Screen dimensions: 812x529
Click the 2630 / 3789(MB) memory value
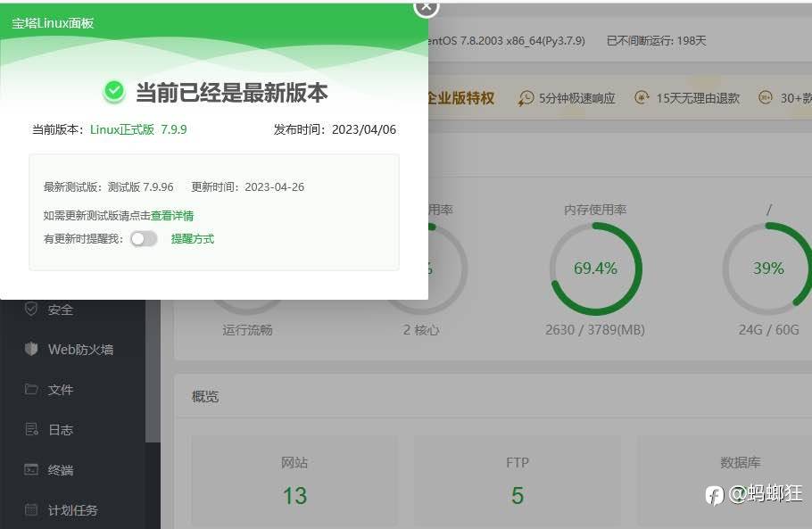pos(595,330)
